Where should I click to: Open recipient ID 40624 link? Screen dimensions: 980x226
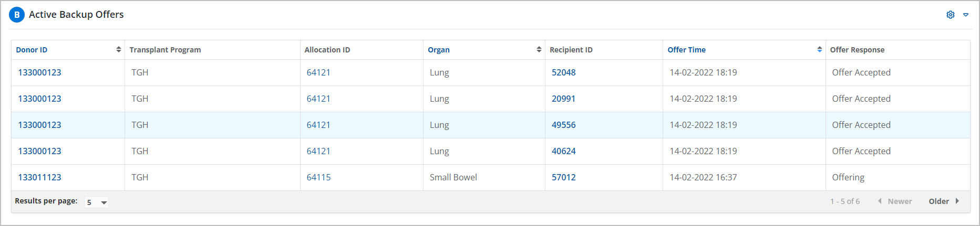point(563,151)
